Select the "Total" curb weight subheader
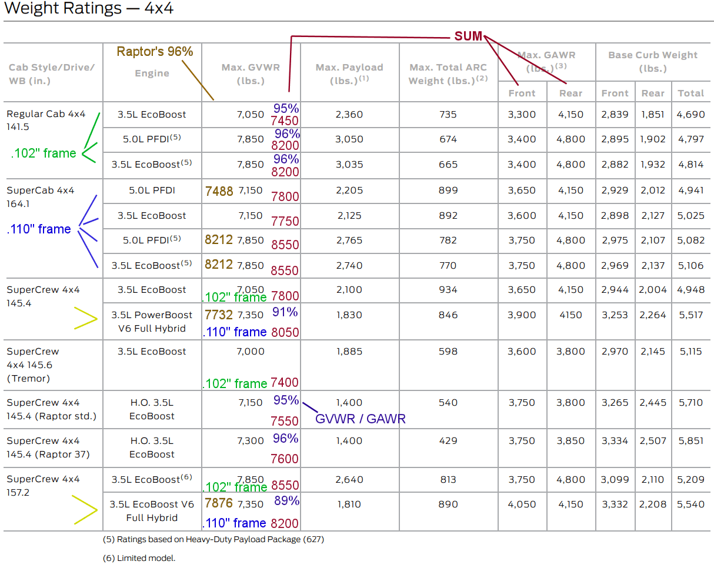714x588 pixels. 690,93
